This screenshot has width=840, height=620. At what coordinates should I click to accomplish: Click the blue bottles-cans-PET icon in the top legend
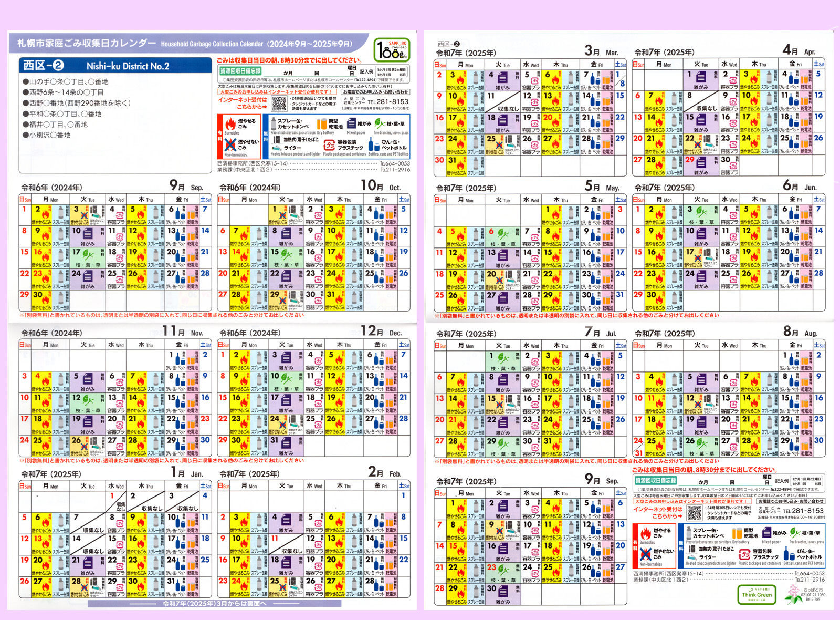tap(373, 145)
